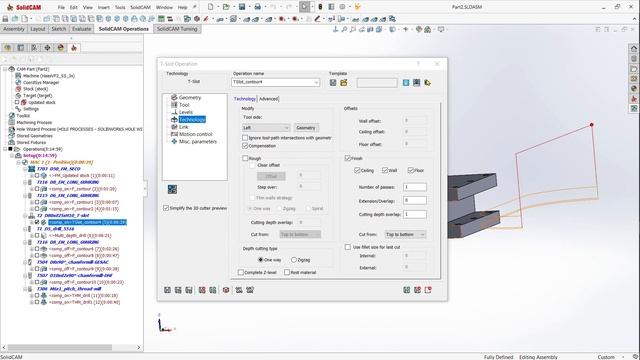The height and width of the screenshot is (360, 640).
Task: Toggle the Wall finish checkbox
Action: pyautogui.click(x=385, y=170)
